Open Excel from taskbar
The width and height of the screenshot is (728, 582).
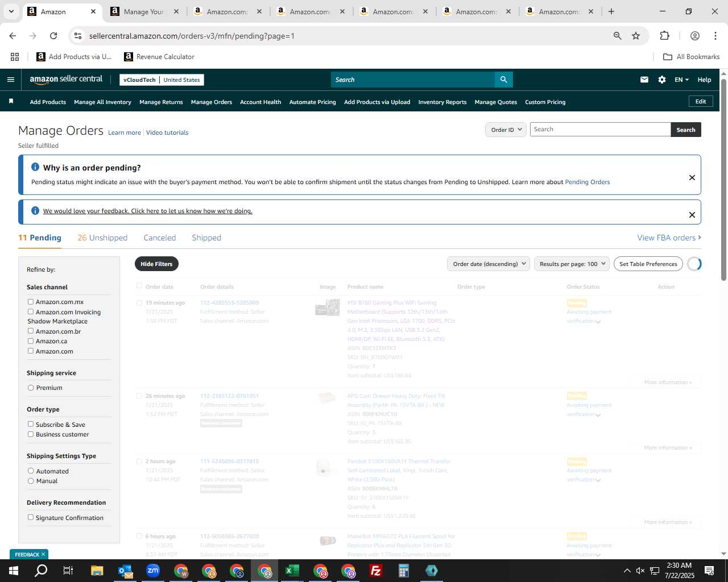[292, 571]
